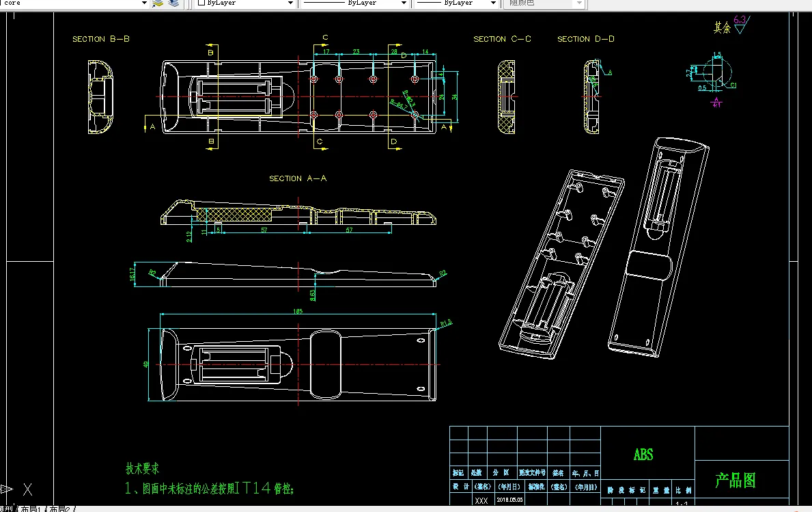
Task: Click the 'SECTION D-D' label
Action: click(586, 39)
